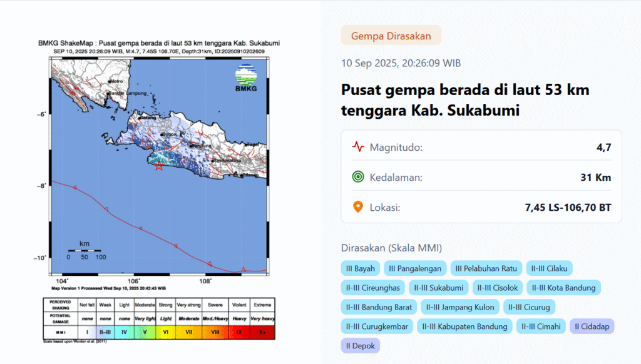Click Map Version 1 Processed caption

(x=108, y=288)
